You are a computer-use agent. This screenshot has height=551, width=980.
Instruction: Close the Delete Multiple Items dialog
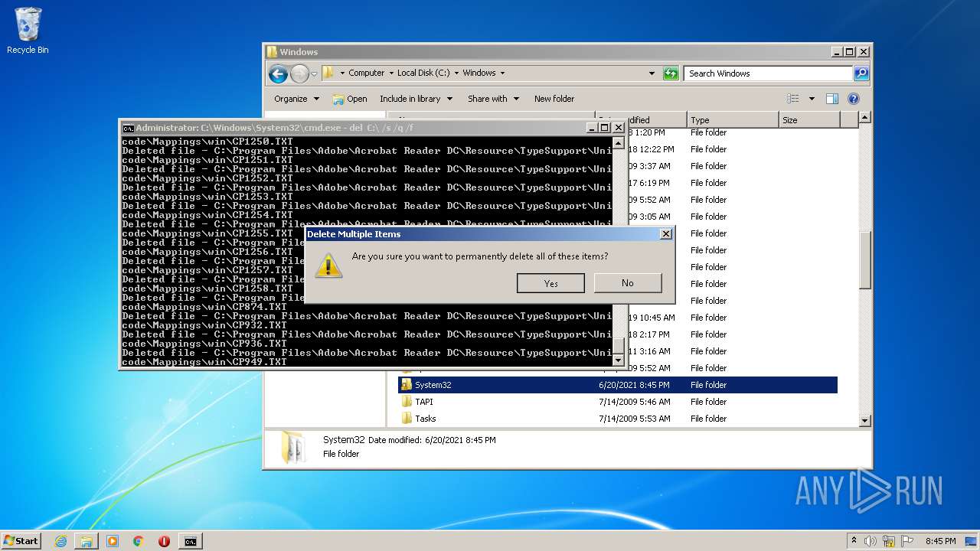[665, 234]
